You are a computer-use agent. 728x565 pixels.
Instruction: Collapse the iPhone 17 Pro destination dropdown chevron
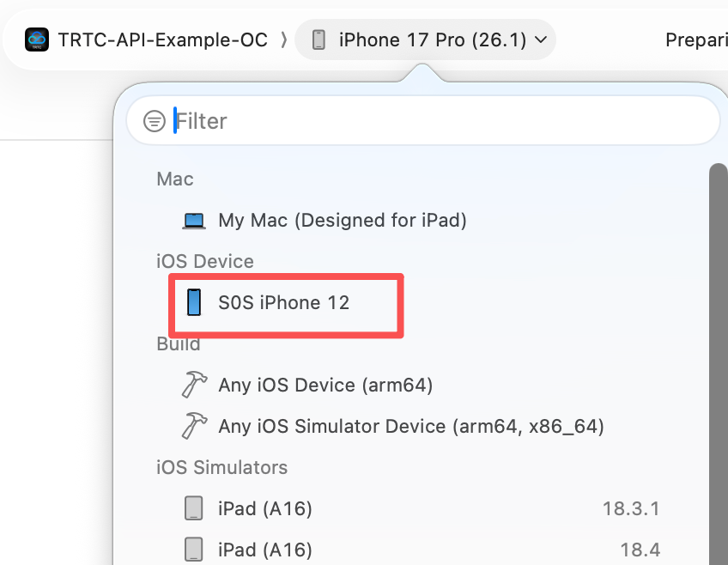[x=541, y=39]
